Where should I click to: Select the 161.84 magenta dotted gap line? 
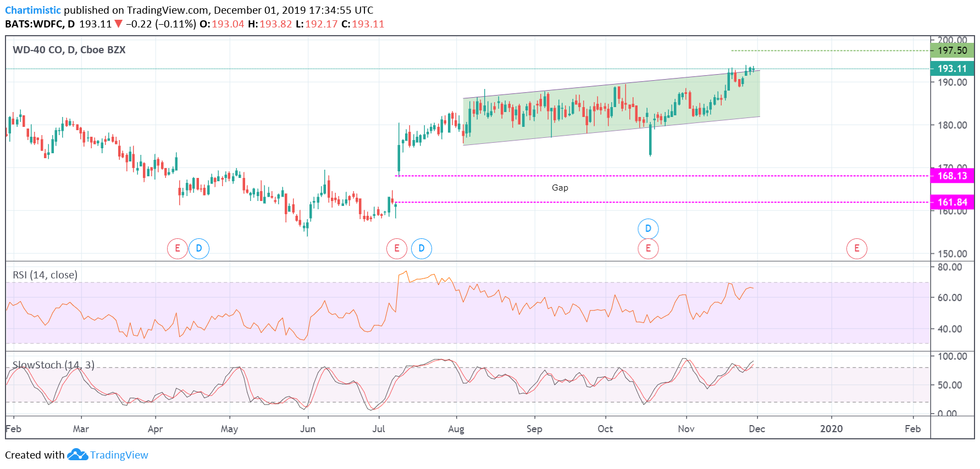pos(662,202)
